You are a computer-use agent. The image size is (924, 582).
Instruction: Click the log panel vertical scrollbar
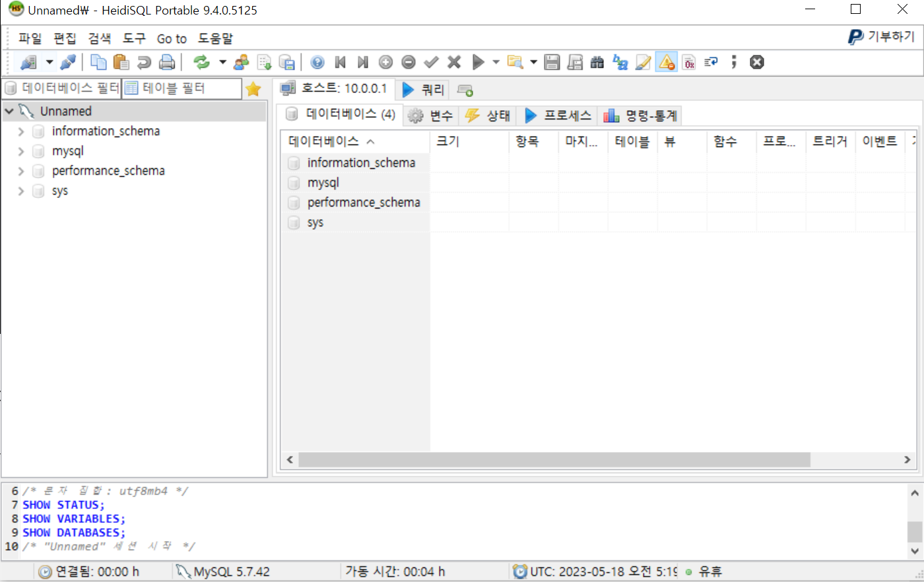pos(915,531)
